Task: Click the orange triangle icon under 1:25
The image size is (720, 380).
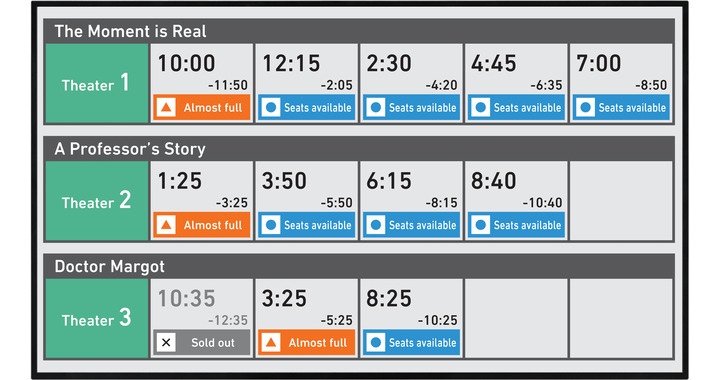Action: [166, 225]
